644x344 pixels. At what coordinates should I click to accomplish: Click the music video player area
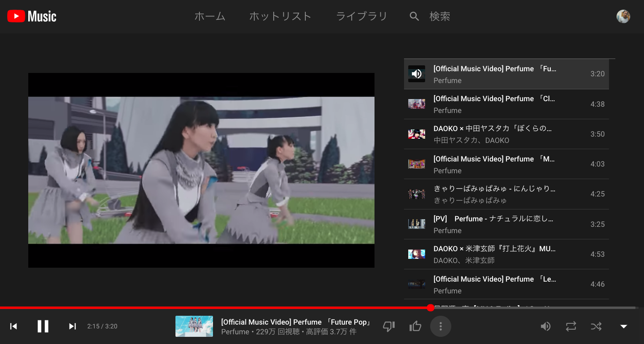(x=201, y=170)
